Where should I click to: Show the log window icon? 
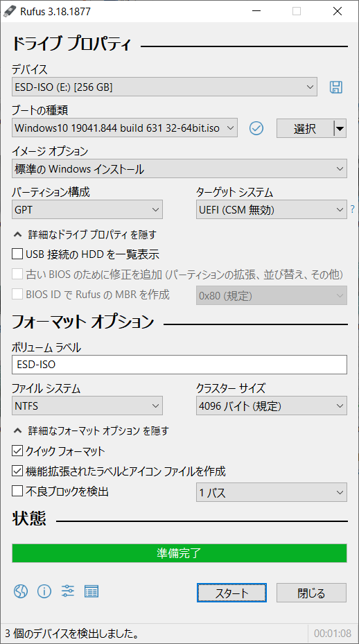[x=91, y=591]
